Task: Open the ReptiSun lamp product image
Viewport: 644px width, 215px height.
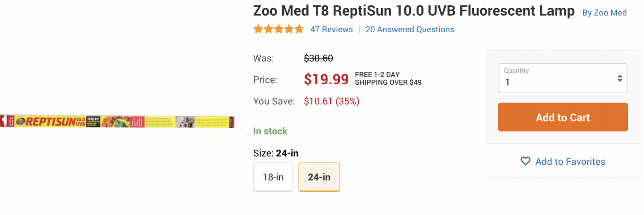Action: (x=117, y=121)
